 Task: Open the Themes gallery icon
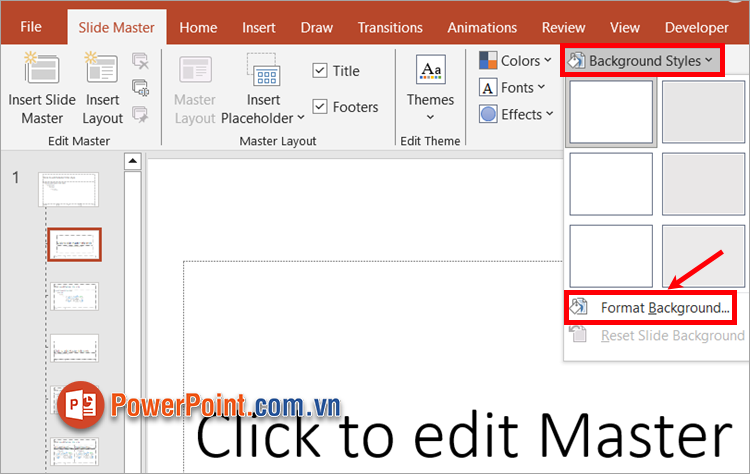point(430,70)
